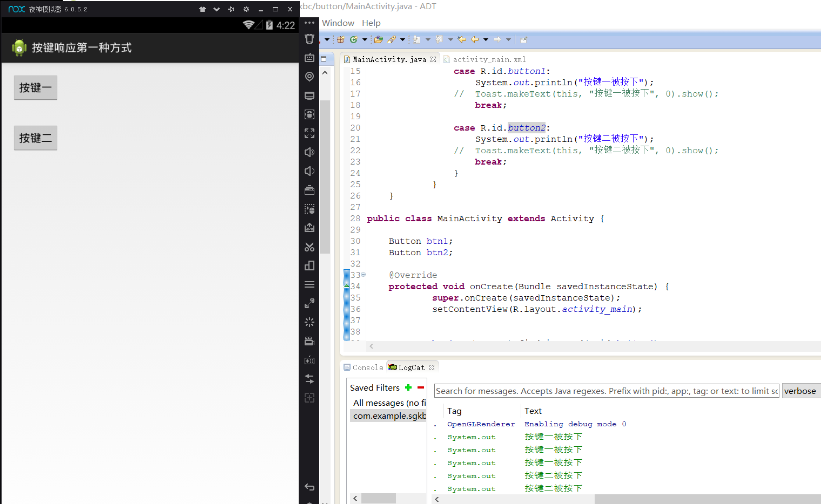The height and width of the screenshot is (504, 821).
Task: Open the Nox gamepad controller settings icon
Action: (309, 360)
